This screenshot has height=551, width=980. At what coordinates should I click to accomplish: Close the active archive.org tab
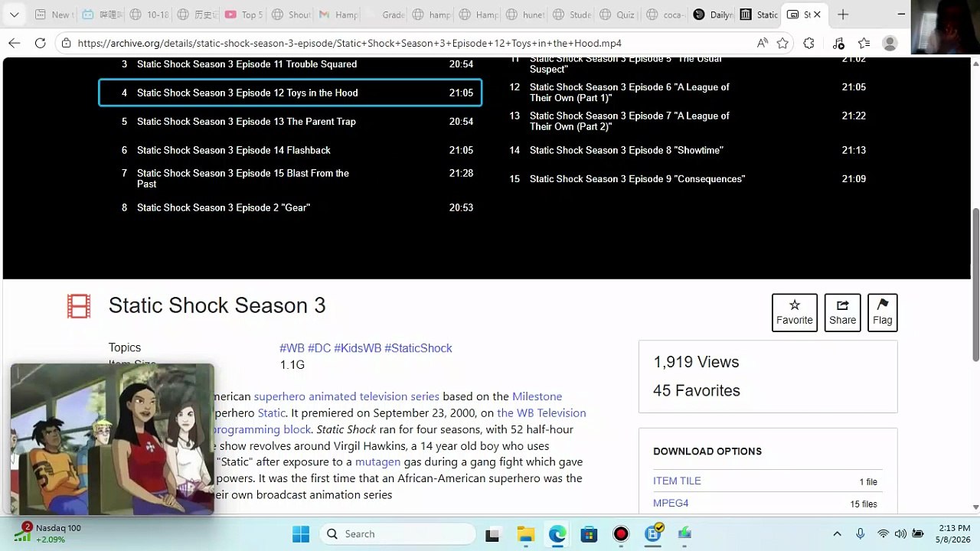coord(817,15)
